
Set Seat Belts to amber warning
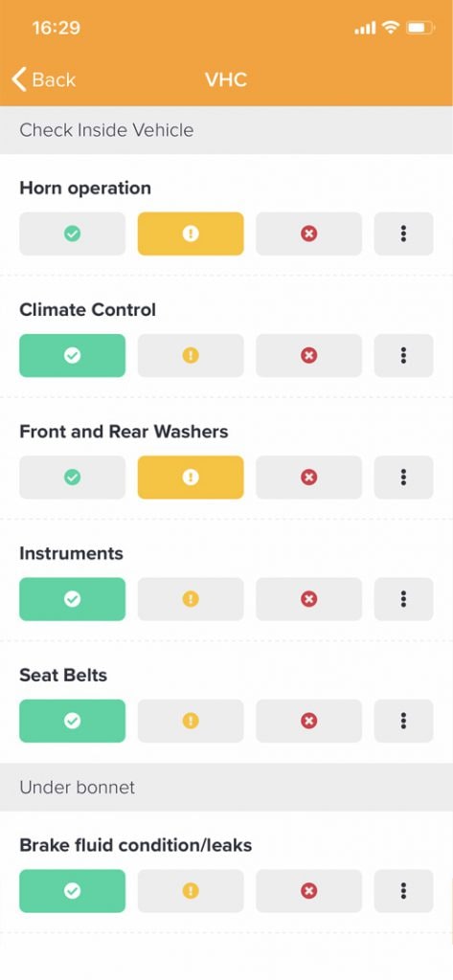tap(191, 722)
